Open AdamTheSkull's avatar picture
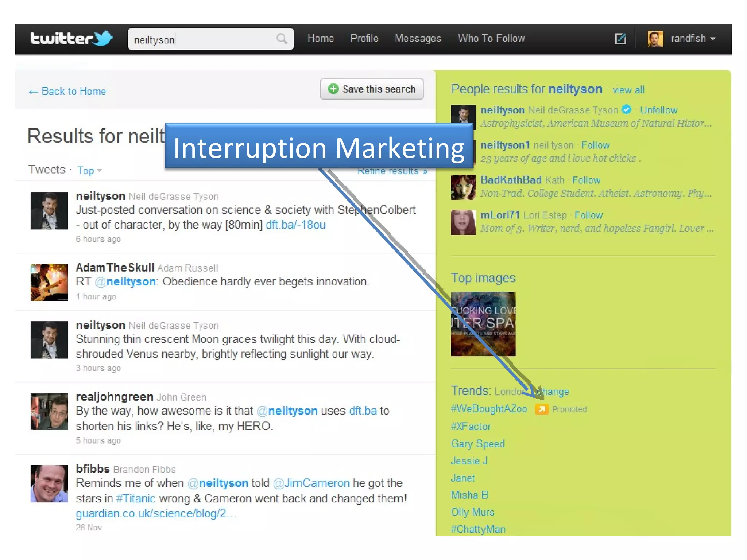The height and width of the screenshot is (560, 747). pyautogui.click(x=49, y=282)
